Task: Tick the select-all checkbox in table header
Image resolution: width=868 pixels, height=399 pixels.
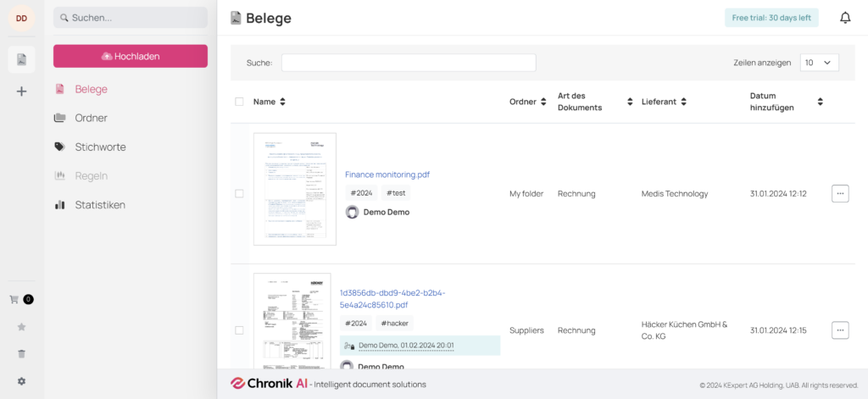Action: click(x=239, y=102)
